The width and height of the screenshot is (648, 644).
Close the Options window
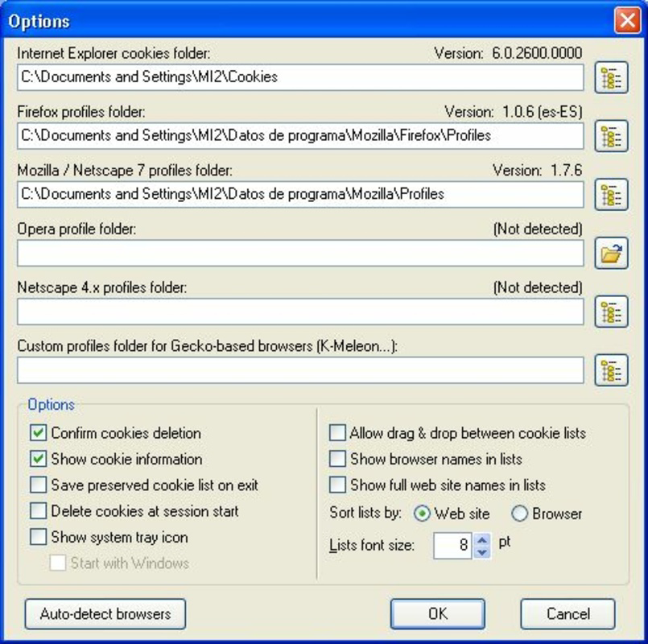point(627,20)
